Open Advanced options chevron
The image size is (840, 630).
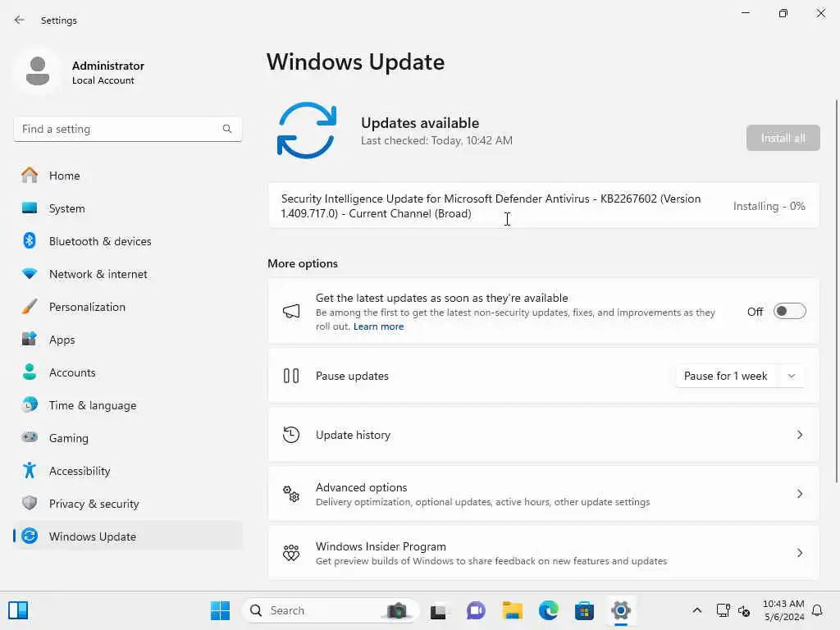(x=799, y=493)
